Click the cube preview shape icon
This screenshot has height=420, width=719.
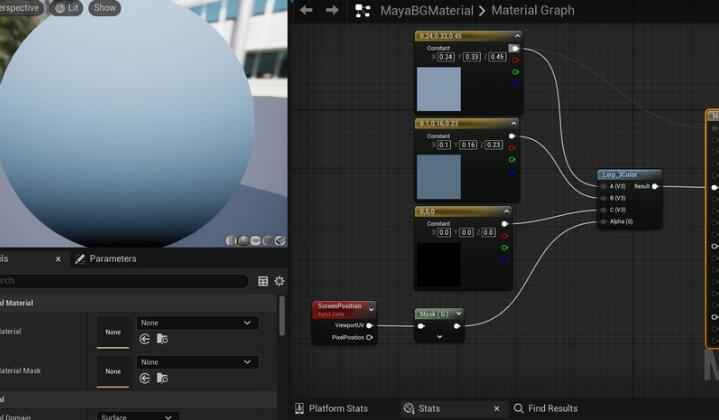pyautogui.click(x=268, y=240)
